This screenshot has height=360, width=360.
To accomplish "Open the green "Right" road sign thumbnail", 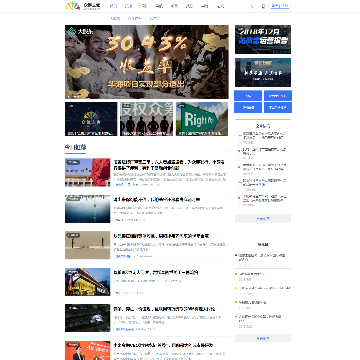I will [202, 119].
